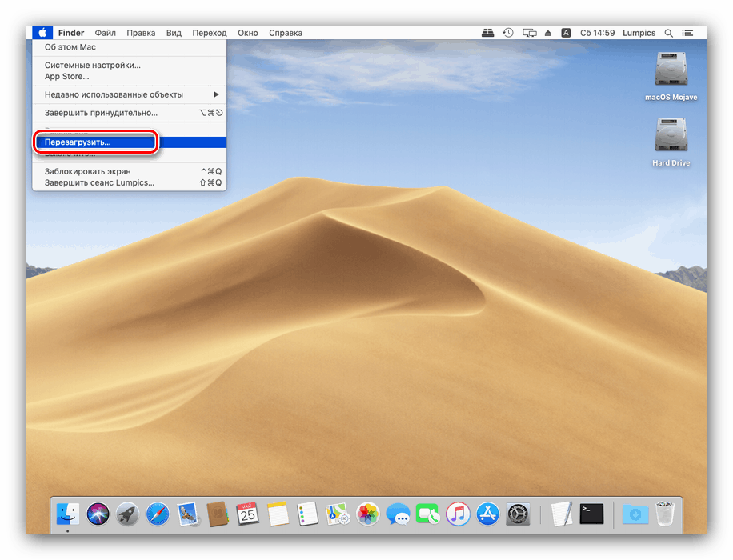Launch Safari from the Dock
Screen dimensions: 733x560
158,514
